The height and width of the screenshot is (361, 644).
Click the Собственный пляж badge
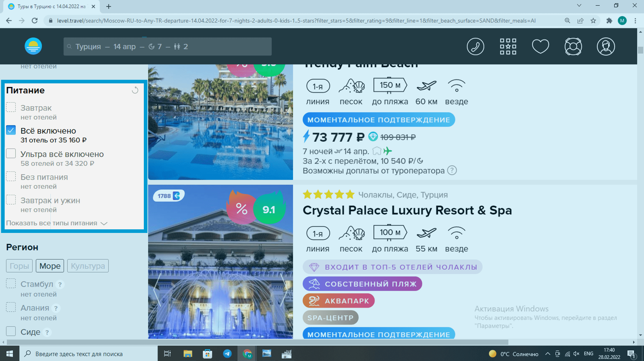tap(362, 284)
